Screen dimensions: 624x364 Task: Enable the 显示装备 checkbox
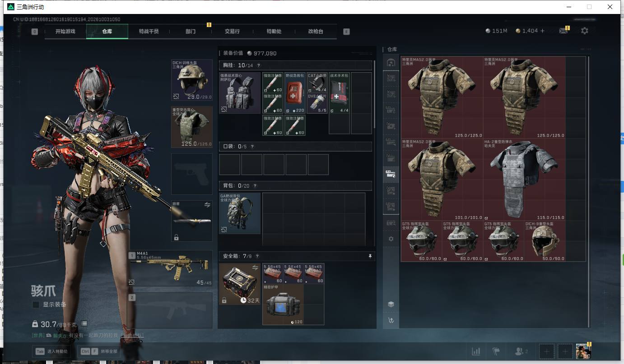coord(36,305)
